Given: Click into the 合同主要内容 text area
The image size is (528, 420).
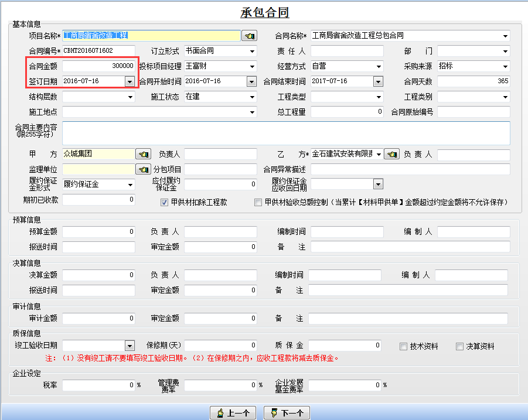Looking at the screenshot, I should pyautogui.click(x=286, y=133).
